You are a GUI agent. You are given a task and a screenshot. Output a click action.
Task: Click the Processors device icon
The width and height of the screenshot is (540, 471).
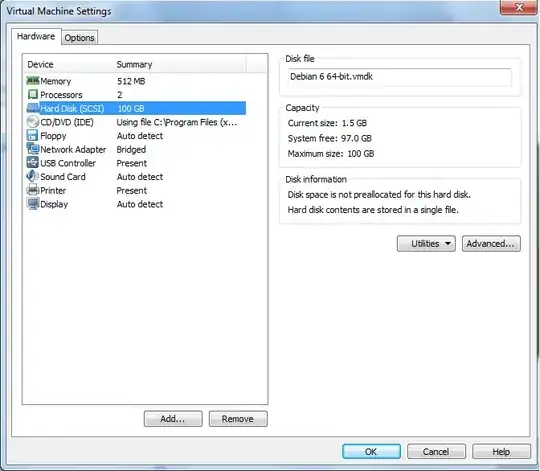point(33,94)
